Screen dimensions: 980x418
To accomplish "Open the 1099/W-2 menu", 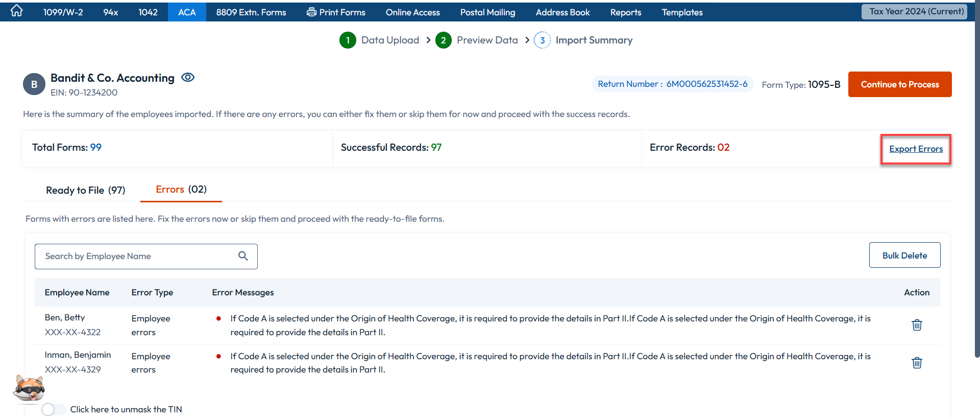I will [63, 12].
